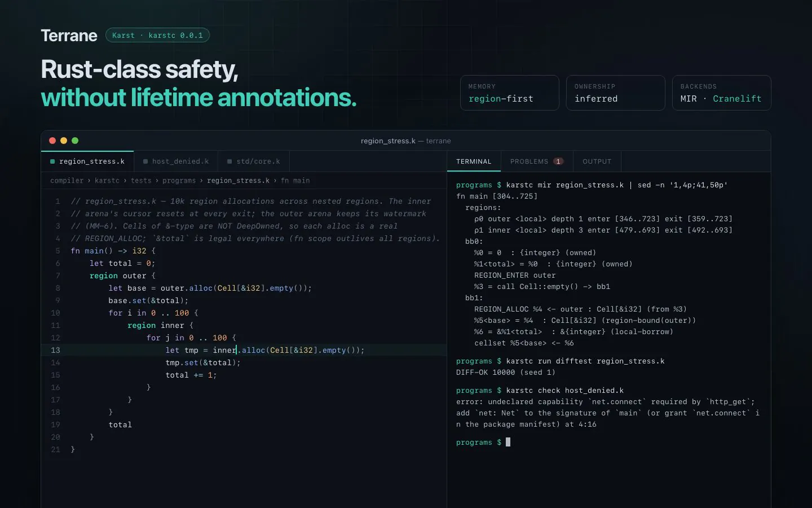This screenshot has height=508, width=812.
Task: Click the std/core.k tab file icon
Action: [x=230, y=161]
